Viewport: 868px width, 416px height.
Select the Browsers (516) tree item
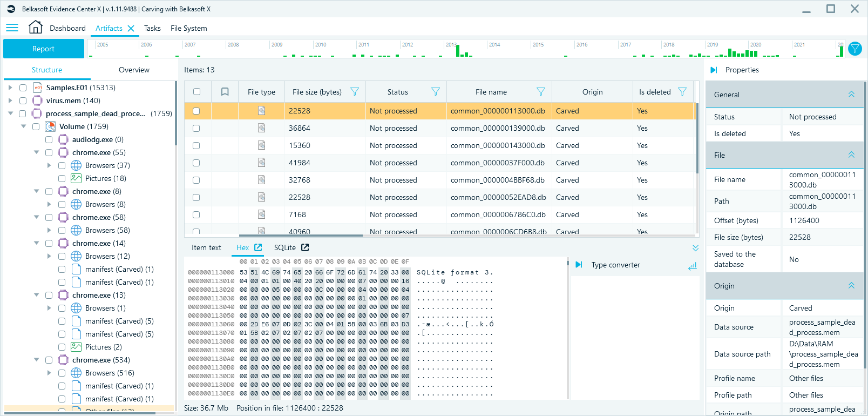(x=110, y=373)
